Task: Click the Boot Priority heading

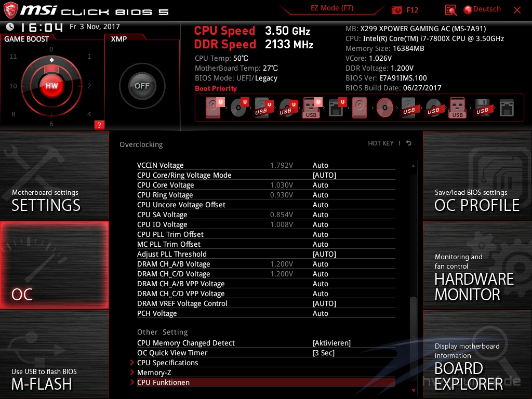Action: point(216,88)
